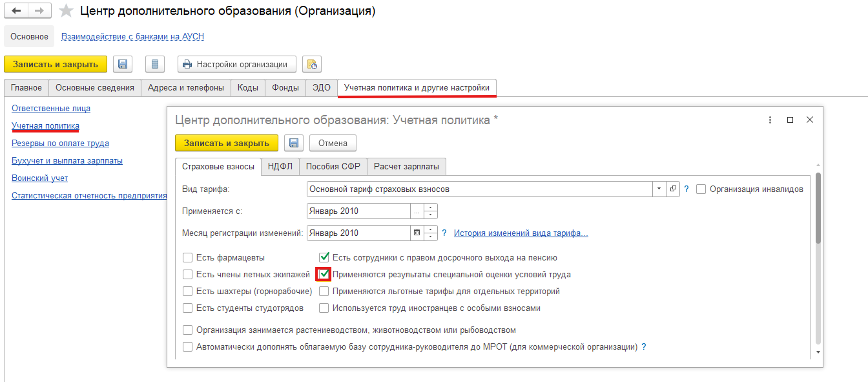Enable Есть шахтеры (горнорабочие) checkbox
The height and width of the screenshot is (382, 868).
[x=188, y=291]
